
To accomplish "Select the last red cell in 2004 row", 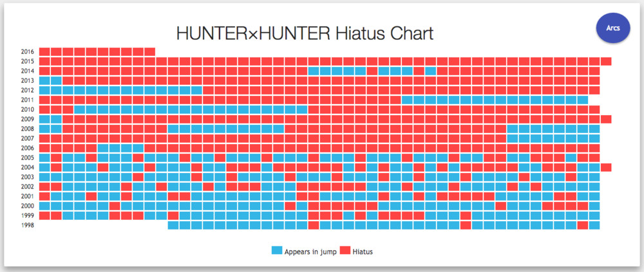I will coord(606,167).
